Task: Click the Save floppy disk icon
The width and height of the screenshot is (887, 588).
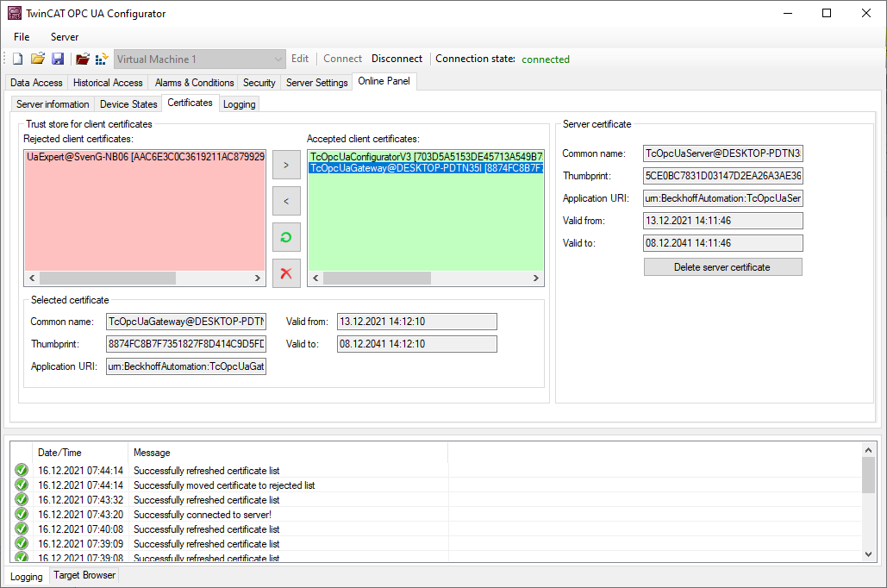Action: (x=58, y=59)
